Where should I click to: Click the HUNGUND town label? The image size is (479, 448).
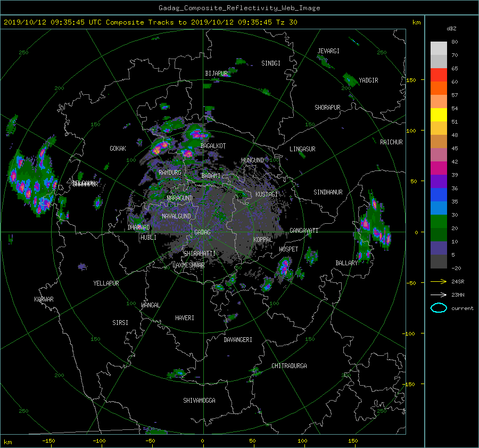point(252,160)
